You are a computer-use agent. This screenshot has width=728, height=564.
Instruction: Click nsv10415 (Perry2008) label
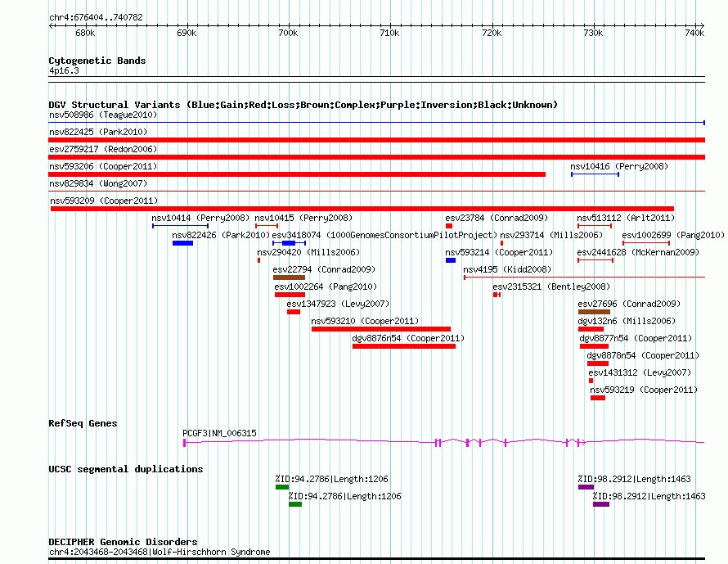[303, 218]
